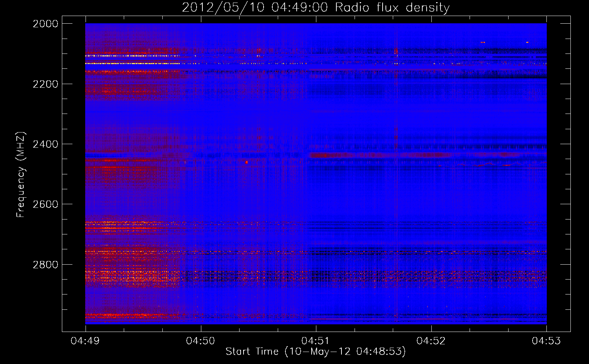Click the small red burst spot near 04:50:20, 2460 MHz
This screenshot has width=589, height=364.
coord(246,162)
